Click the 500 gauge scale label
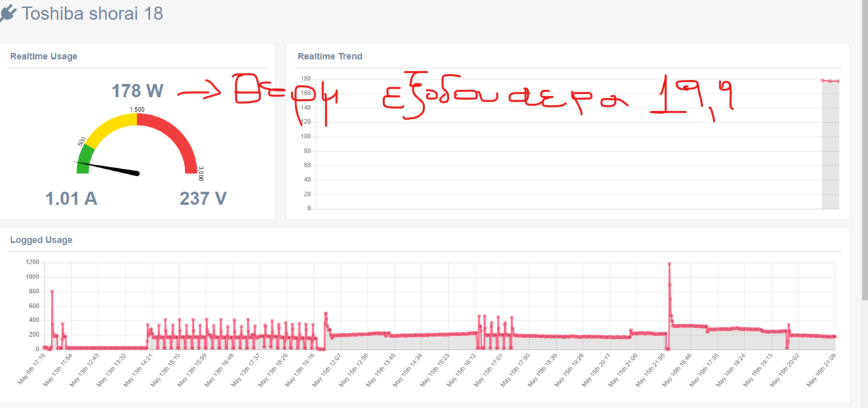Screen dimensions: 868x408 pyautogui.click(x=82, y=142)
